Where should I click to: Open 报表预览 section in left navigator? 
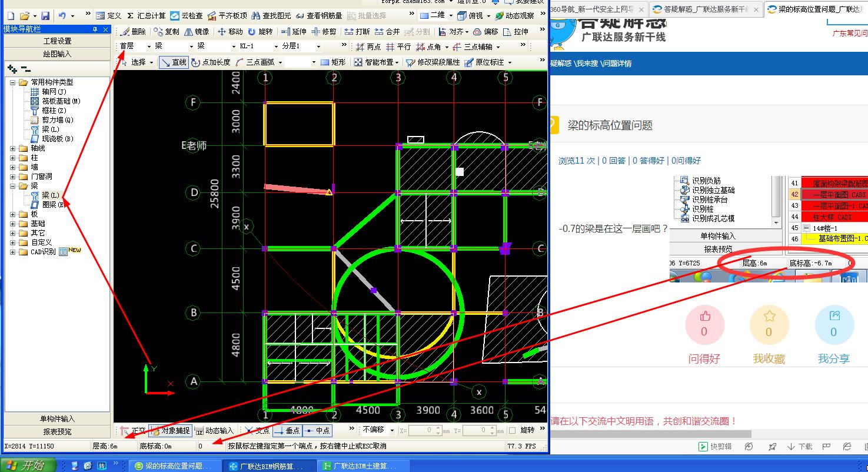pos(57,431)
